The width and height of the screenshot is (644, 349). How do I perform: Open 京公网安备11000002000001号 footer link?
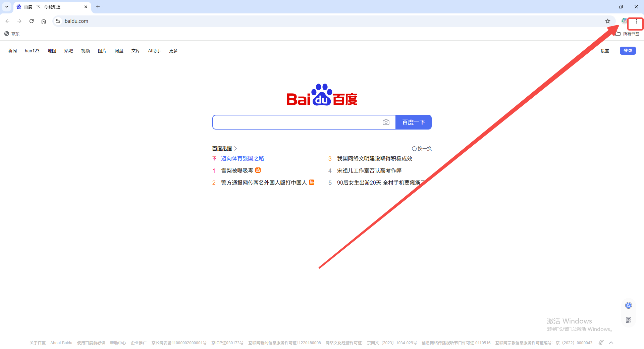tap(179, 343)
